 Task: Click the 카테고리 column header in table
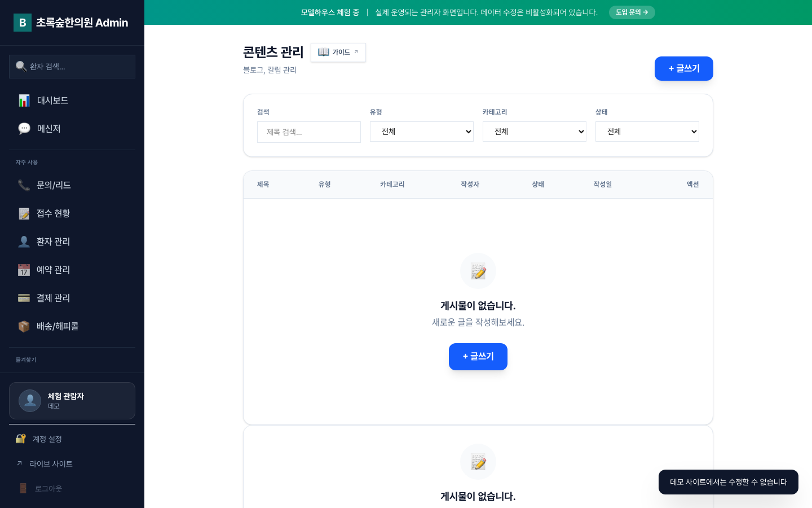coord(392,185)
